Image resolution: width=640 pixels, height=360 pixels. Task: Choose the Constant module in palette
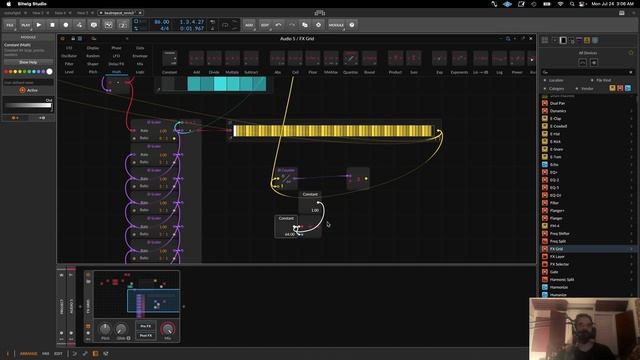coord(169,58)
